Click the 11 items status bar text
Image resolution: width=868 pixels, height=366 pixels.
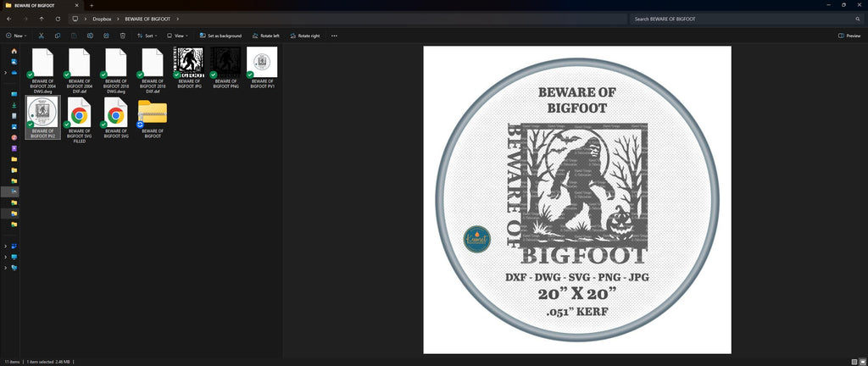pyautogui.click(x=12, y=362)
